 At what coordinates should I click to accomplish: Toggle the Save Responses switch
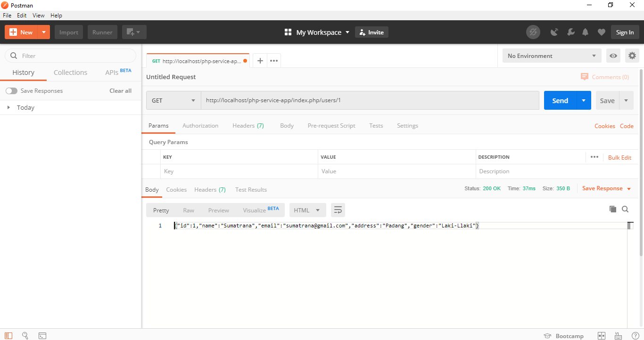coord(10,90)
